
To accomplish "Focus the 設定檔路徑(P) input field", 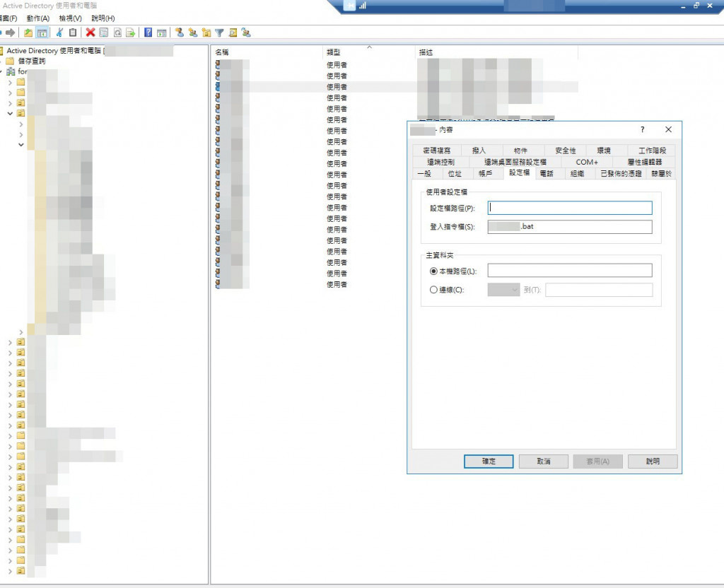I will coord(570,208).
